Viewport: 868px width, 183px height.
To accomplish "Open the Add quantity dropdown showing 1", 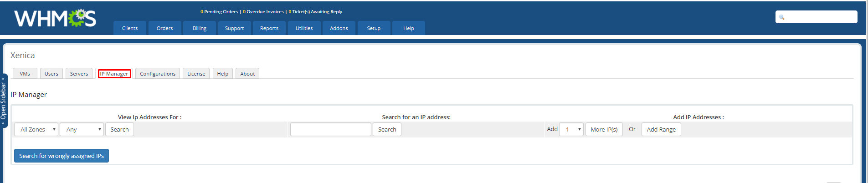I will point(571,130).
